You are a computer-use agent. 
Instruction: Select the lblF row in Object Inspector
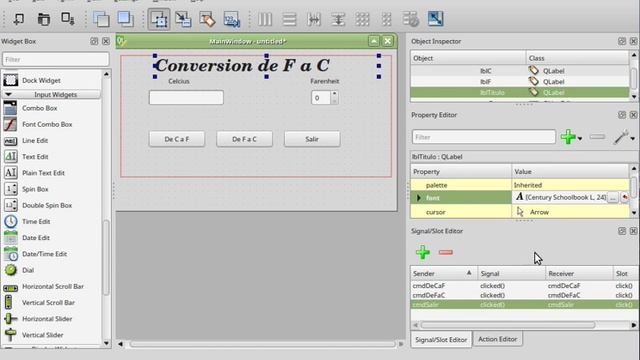click(520, 82)
